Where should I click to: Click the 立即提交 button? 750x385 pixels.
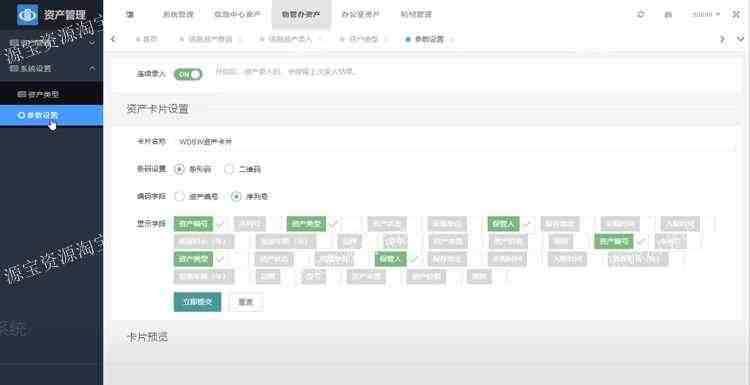(198, 302)
